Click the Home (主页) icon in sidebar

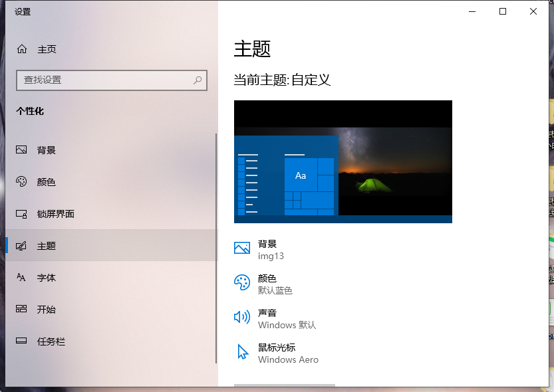(x=22, y=49)
